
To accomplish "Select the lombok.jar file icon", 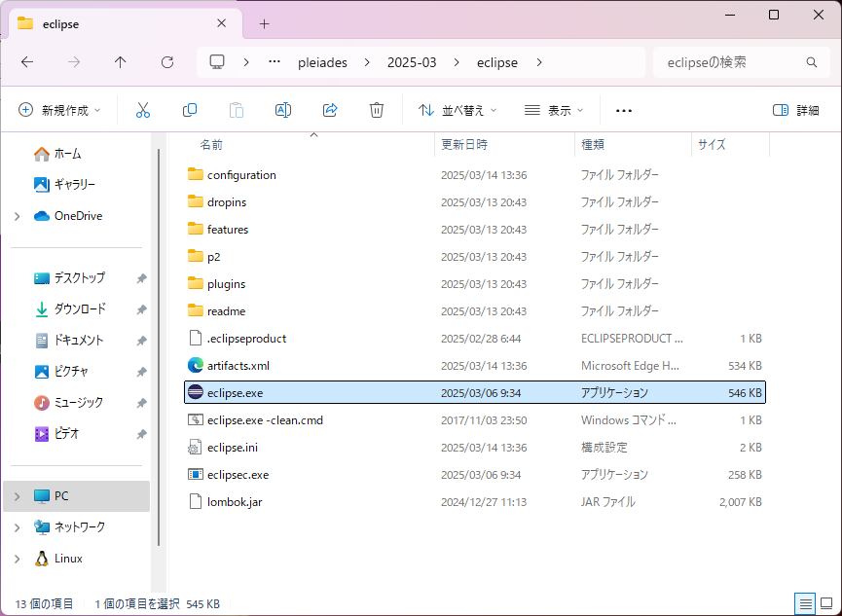I will pyautogui.click(x=196, y=501).
